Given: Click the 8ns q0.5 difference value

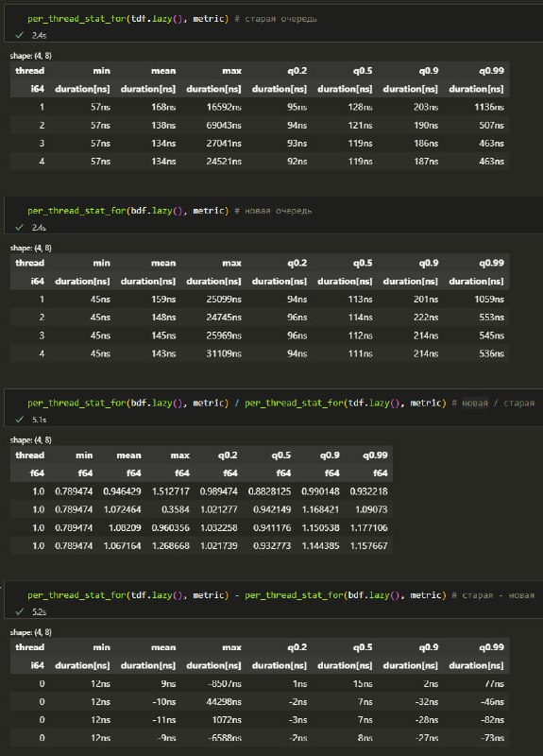Looking at the screenshot, I should tap(365, 738).
